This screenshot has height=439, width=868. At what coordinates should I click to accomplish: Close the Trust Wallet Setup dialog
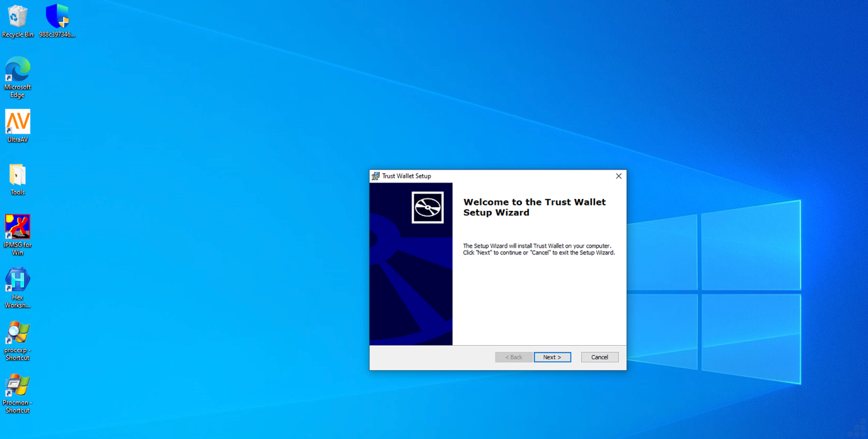pyautogui.click(x=618, y=176)
